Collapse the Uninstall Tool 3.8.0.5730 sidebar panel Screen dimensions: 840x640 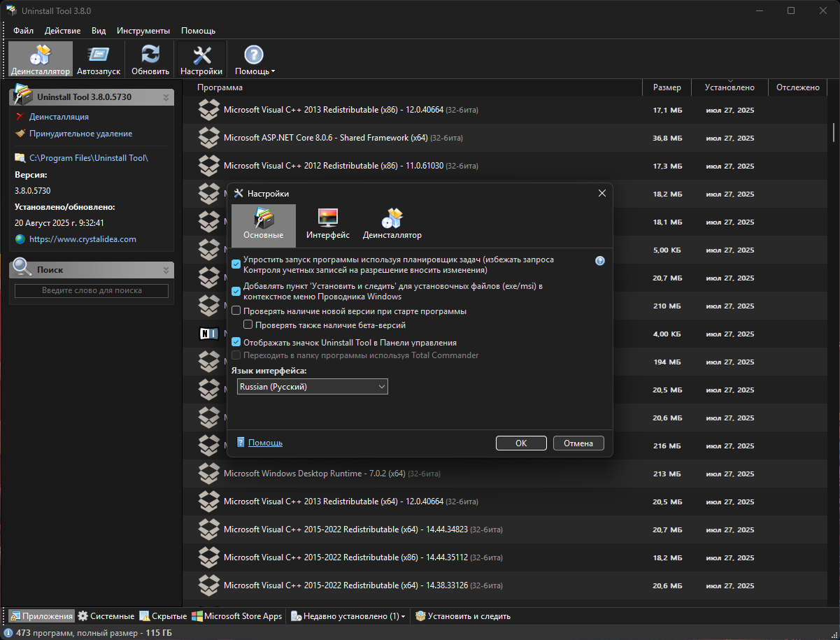166,97
